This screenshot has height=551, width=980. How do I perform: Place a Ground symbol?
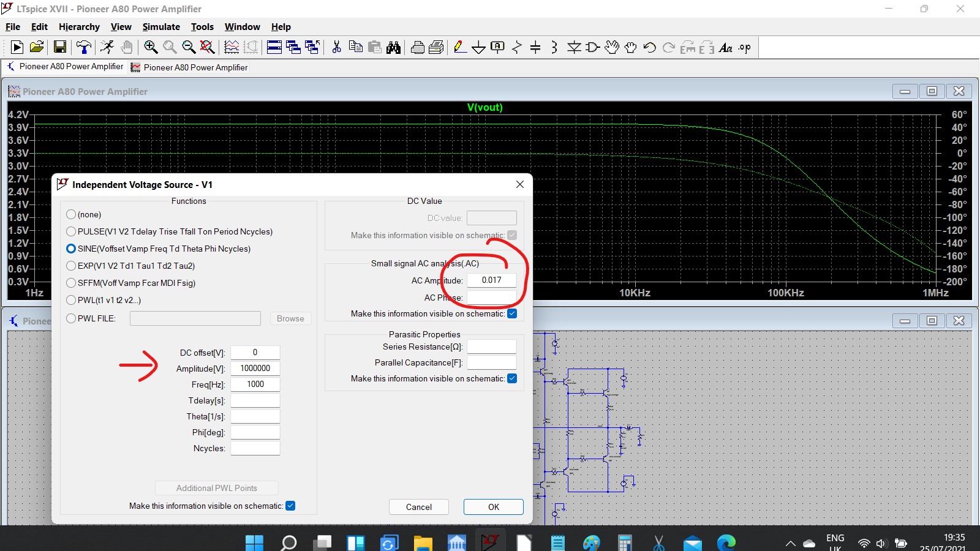pyautogui.click(x=479, y=47)
